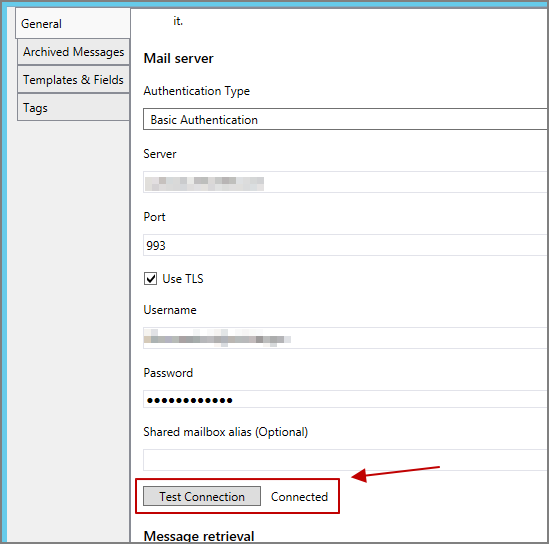Click the Test Connection button
This screenshot has height=544, width=549.
(x=202, y=496)
